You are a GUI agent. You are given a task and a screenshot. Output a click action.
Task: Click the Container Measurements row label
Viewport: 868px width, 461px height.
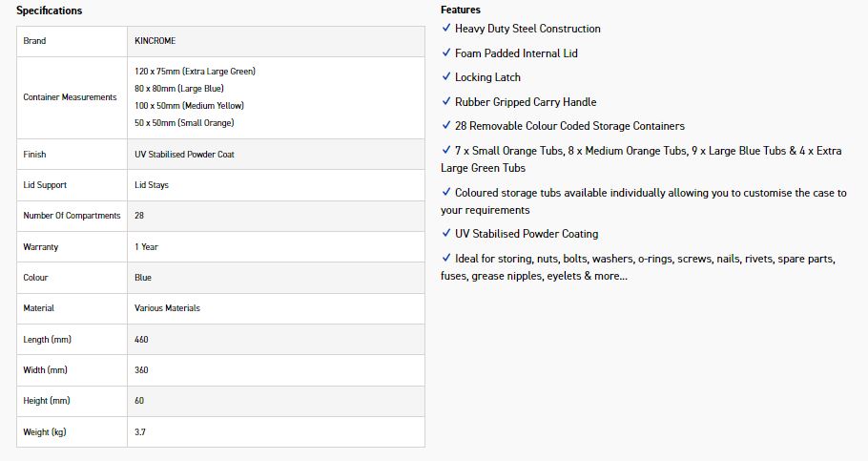coord(70,97)
